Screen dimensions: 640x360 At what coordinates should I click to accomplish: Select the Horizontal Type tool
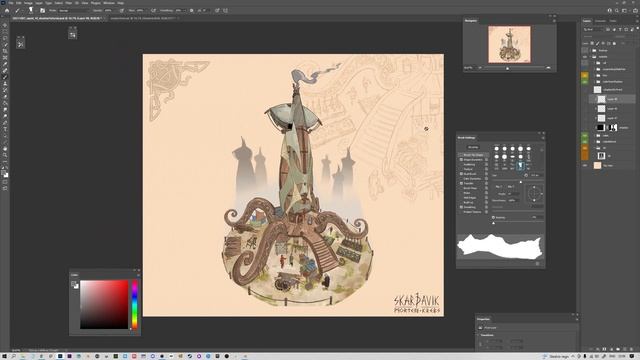pos(5,129)
